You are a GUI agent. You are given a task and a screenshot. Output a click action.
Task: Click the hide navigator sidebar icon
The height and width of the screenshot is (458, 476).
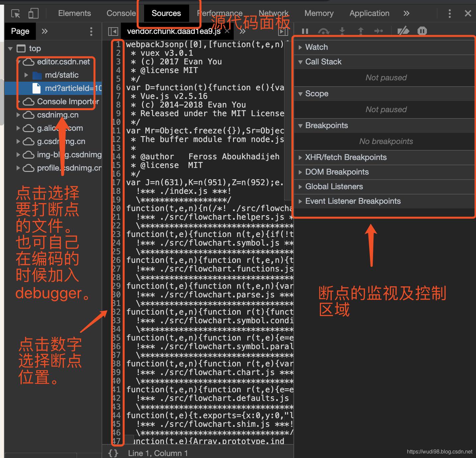[x=113, y=31]
